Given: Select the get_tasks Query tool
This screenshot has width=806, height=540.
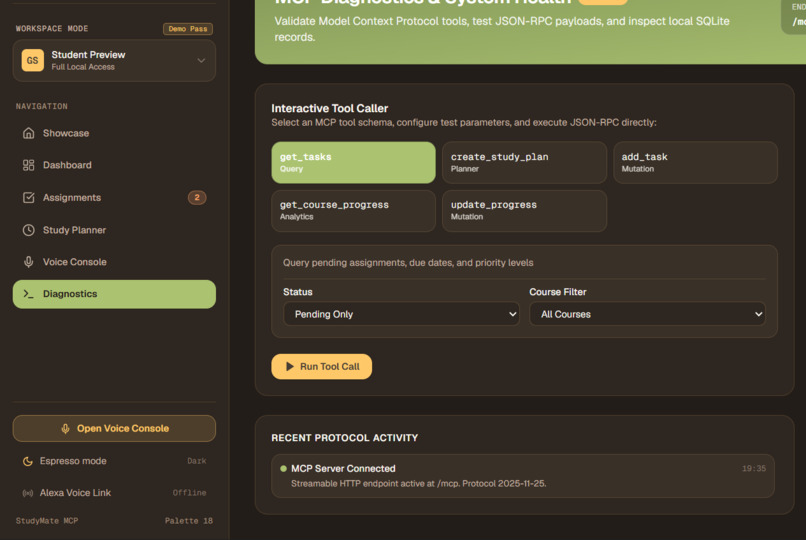Looking at the screenshot, I should coord(353,162).
